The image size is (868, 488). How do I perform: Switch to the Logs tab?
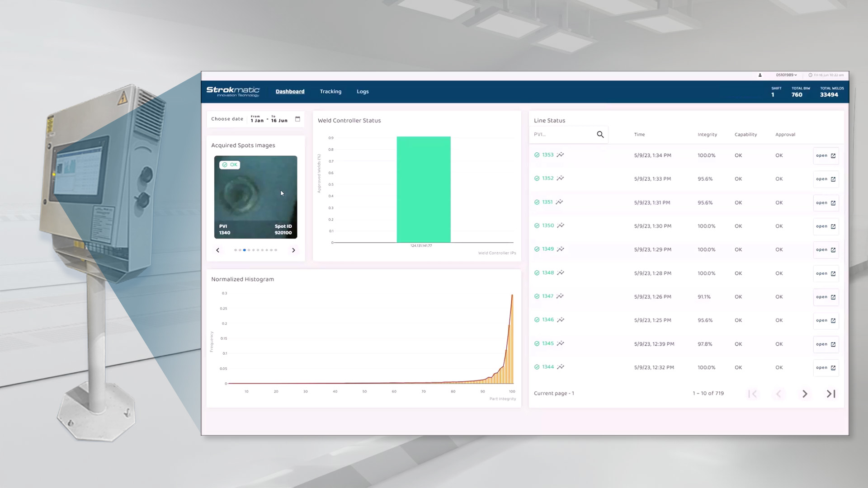363,92
